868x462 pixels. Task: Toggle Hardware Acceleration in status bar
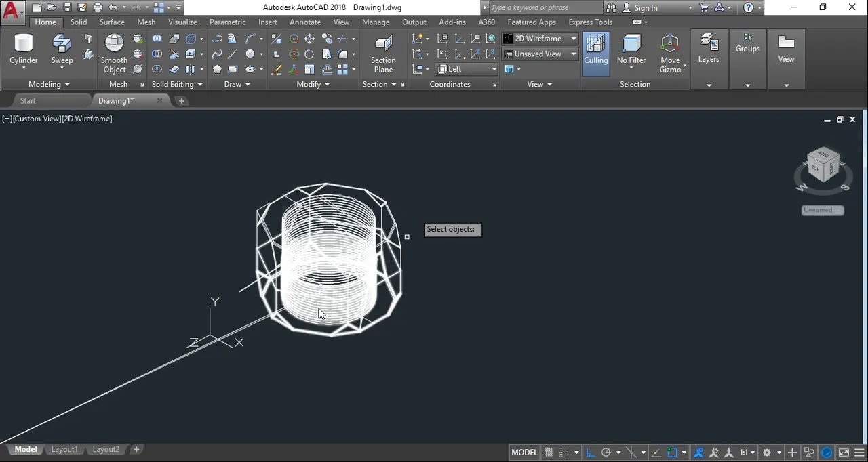click(827, 453)
